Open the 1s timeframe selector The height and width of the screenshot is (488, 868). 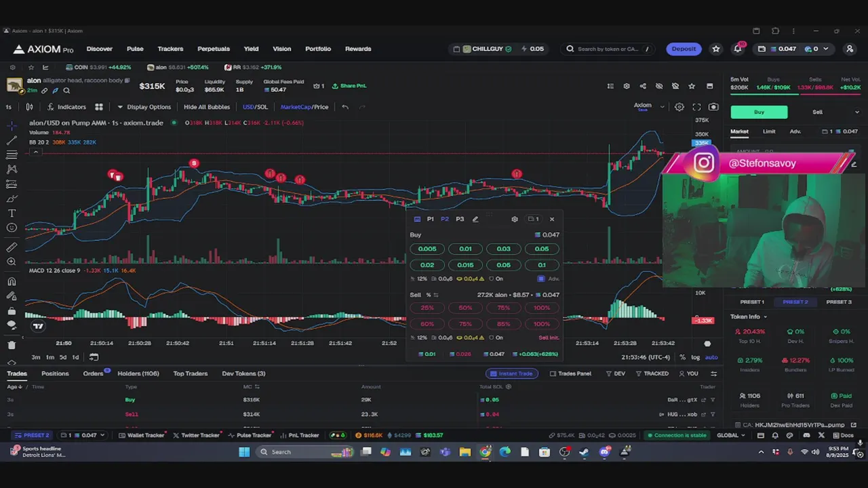tap(8, 107)
